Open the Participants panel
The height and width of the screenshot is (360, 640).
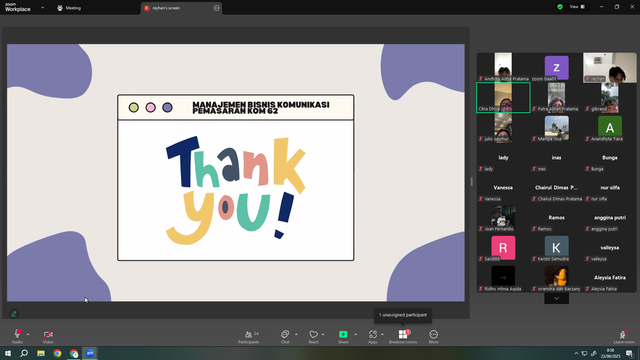(249, 337)
